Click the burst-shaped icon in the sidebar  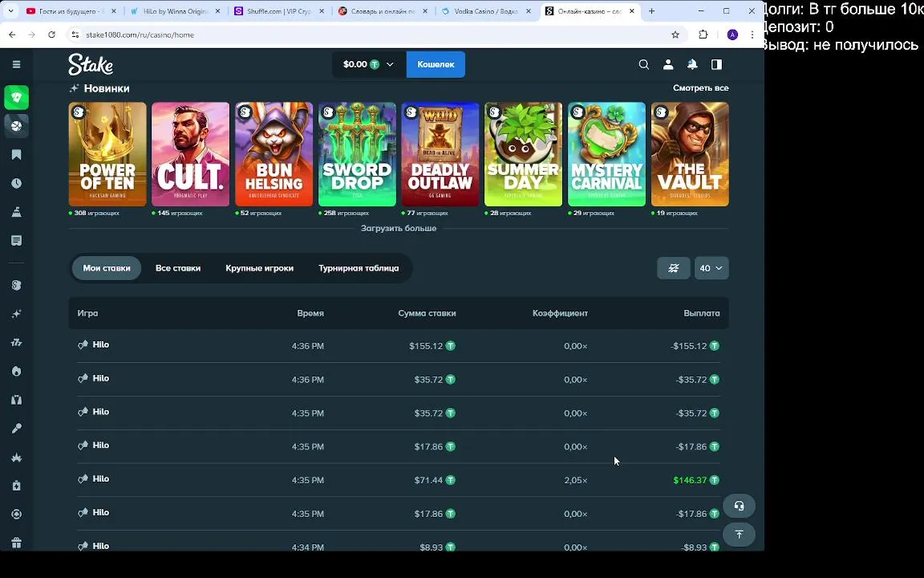pos(17,457)
